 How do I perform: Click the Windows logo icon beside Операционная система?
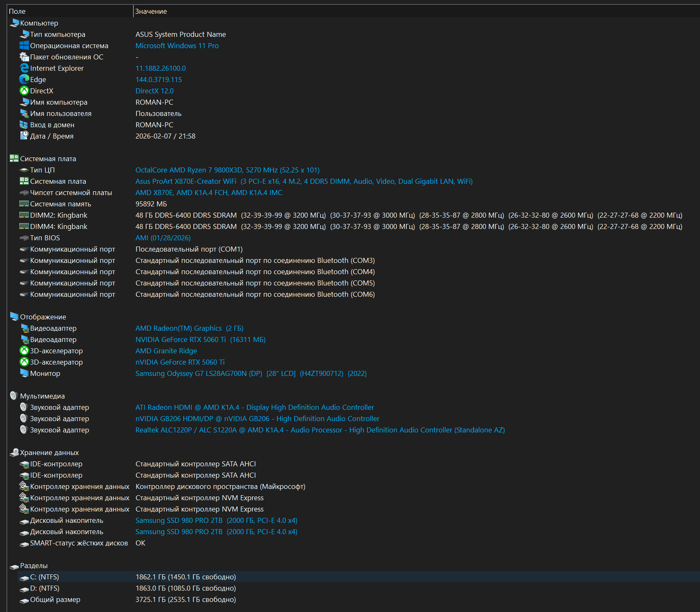click(24, 45)
